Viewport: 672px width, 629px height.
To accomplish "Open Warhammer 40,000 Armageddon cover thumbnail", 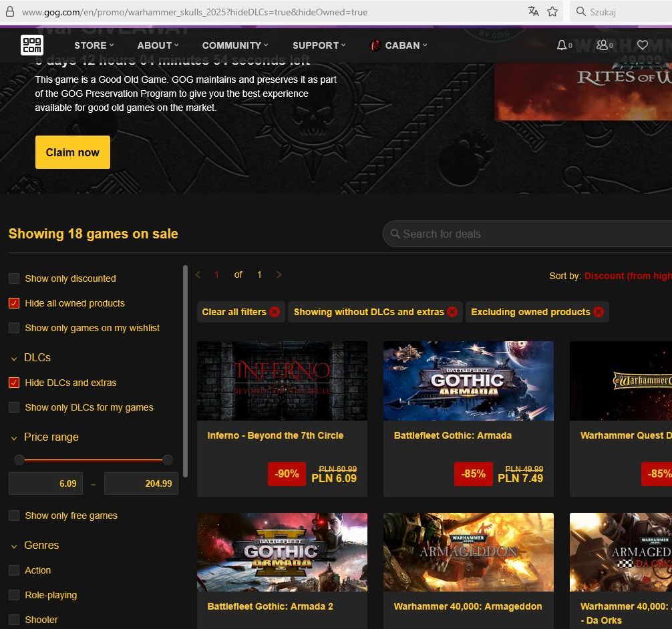I will point(468,552).
